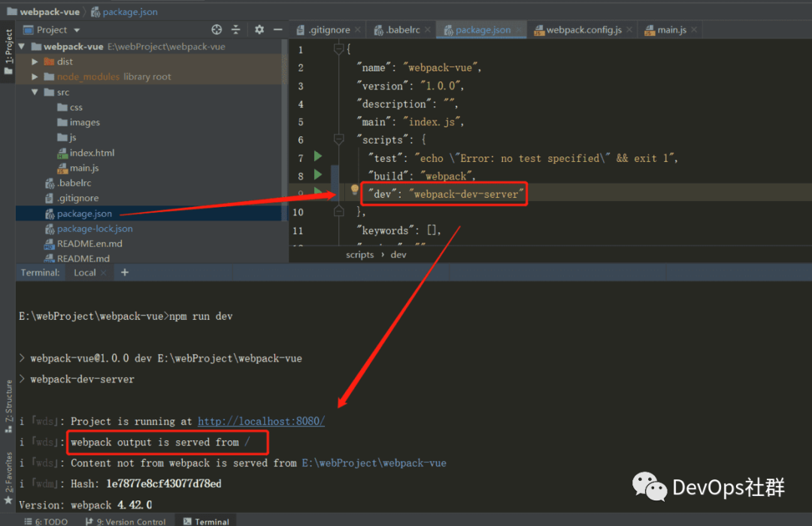Open the 1: Project tool window button

tap(8, 51)
